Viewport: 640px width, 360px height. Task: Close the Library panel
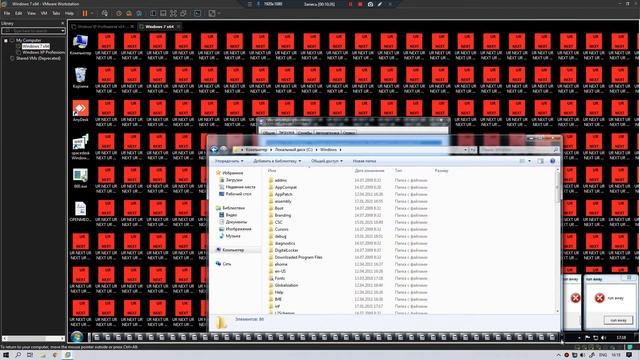click(x=62, y=23)
